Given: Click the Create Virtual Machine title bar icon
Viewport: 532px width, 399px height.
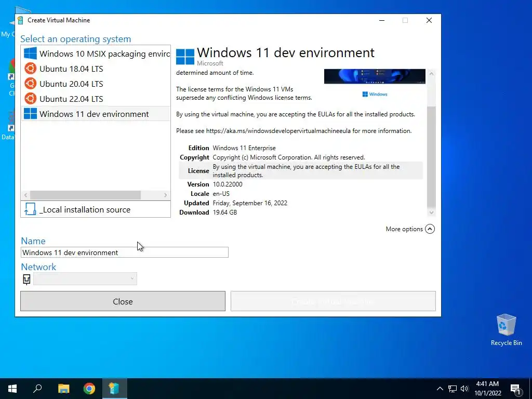Looking at the screenshot, I should coord(21,20).
